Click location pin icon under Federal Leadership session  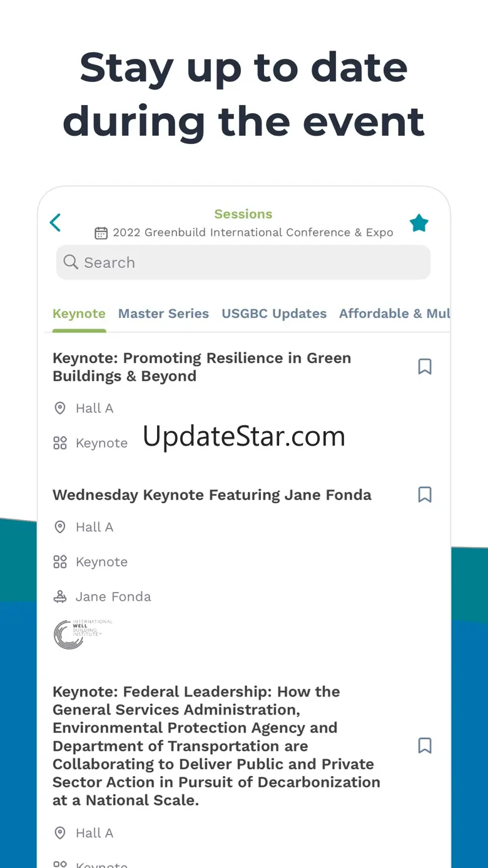pyautogui.click(x=60, y=834)
